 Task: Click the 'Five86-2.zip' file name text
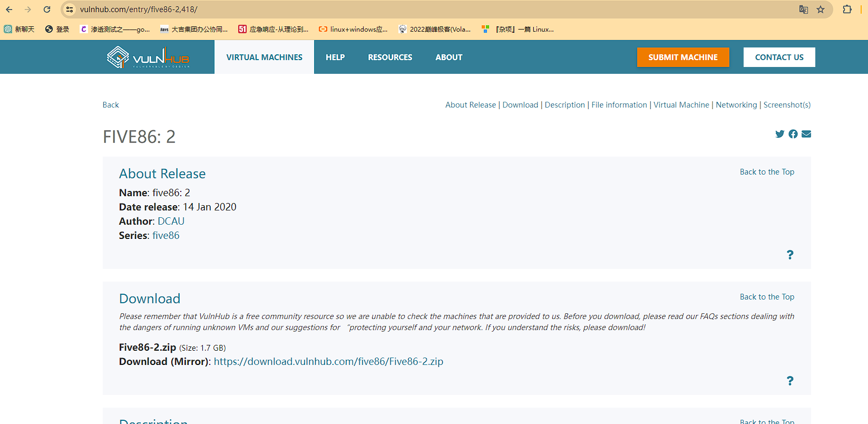click(148, 348)
